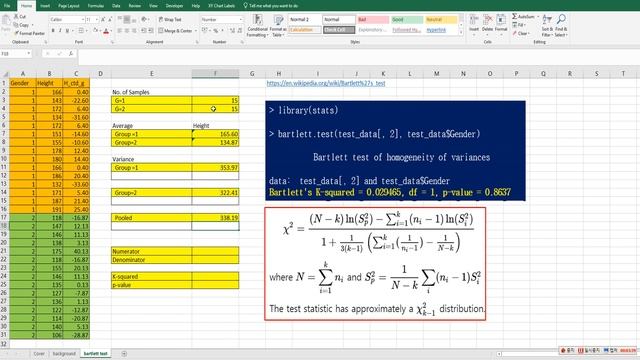640x360 pixels.
Task: Open the Insert ribbon tab
Action: [x=45, y=6]
